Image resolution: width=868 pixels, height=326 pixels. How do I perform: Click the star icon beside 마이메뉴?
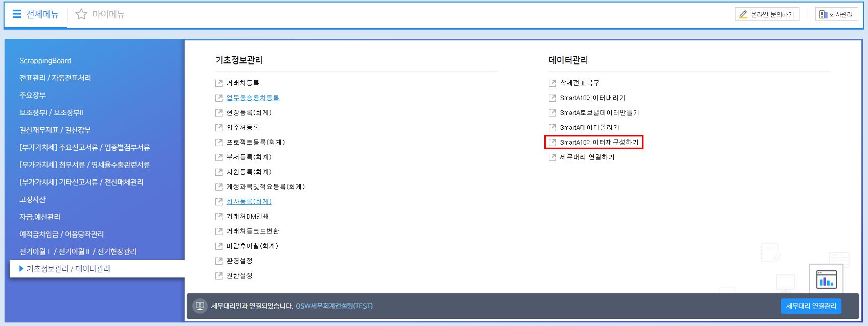tap(81, 14)
